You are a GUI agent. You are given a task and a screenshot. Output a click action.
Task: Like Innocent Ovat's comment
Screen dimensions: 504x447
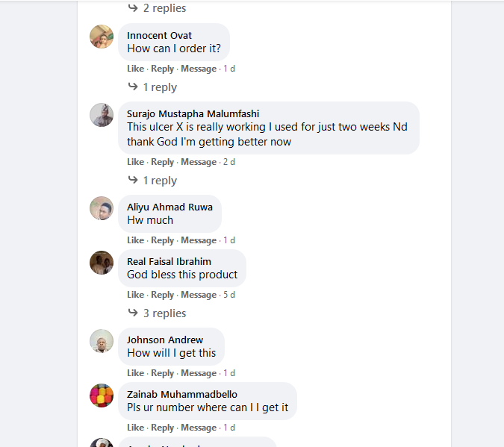point(135,69)
